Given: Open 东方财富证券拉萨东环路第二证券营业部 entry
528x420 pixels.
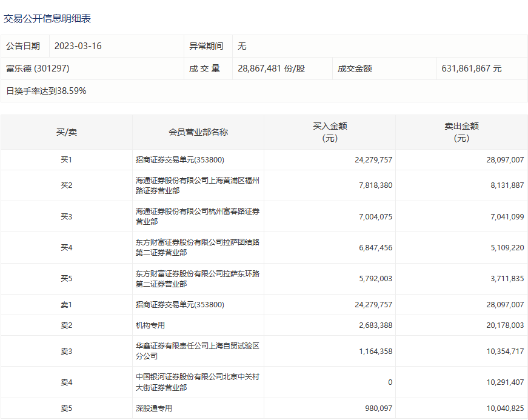Looking at the screenshot, I should [x=198, y=279].
